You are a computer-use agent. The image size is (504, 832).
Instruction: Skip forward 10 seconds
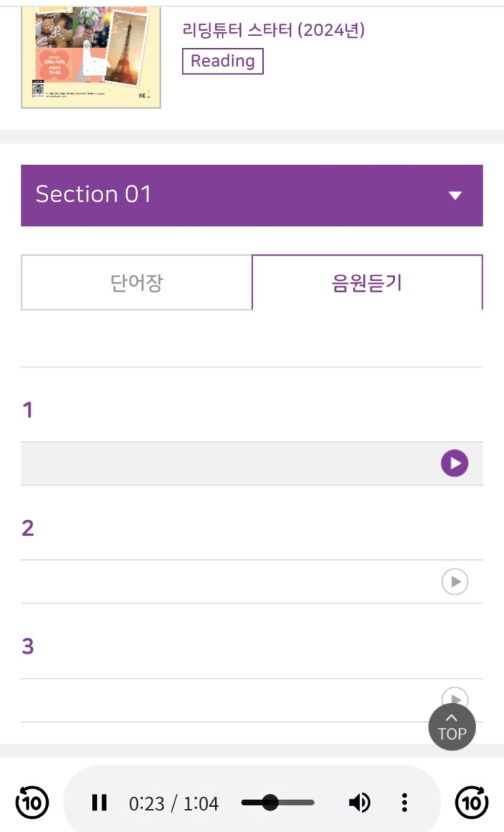coord(471,803)
